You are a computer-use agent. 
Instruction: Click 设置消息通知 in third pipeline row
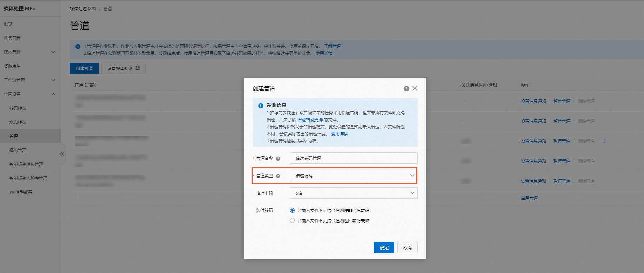tap(533, 141)
